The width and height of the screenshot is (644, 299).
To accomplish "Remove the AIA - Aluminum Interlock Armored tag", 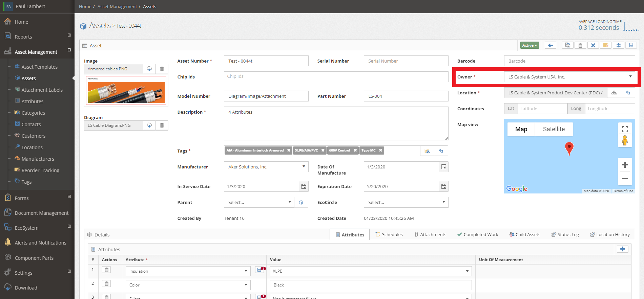I will tap(289, 151).
